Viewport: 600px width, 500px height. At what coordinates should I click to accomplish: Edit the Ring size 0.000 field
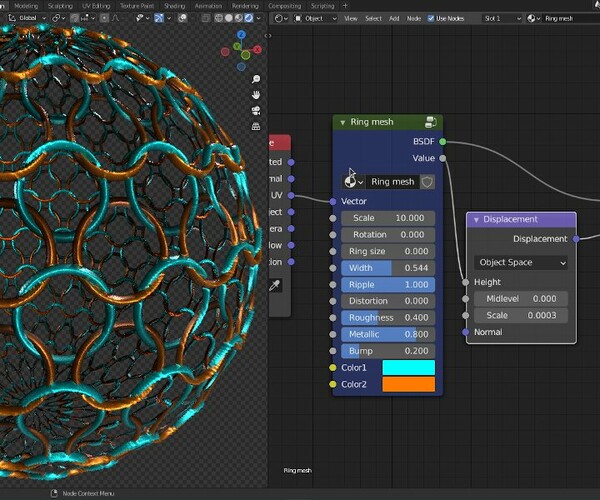point(388,251)
